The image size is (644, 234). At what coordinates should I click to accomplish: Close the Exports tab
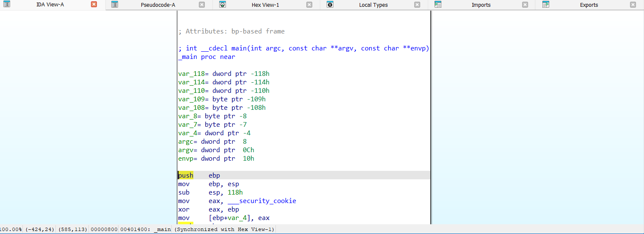point(633,5)
